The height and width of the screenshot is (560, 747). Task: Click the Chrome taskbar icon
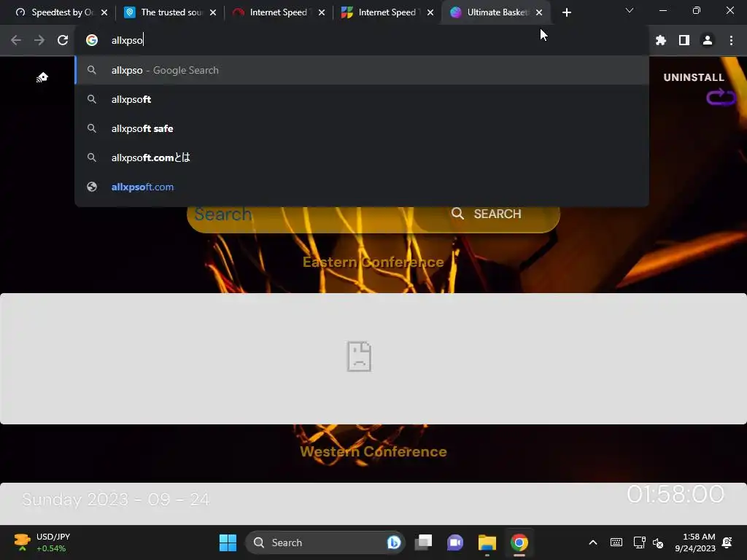519,542
